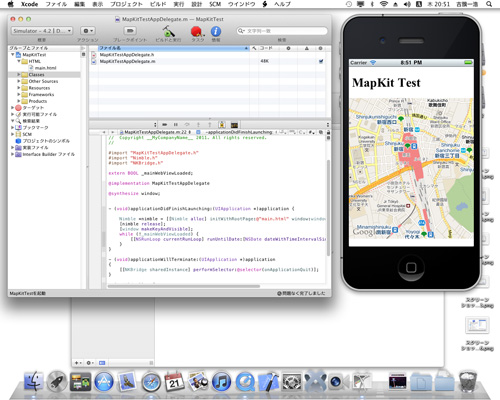500x400 pixels.
Task: Open the ファイル menu
Action: (56, 4)
